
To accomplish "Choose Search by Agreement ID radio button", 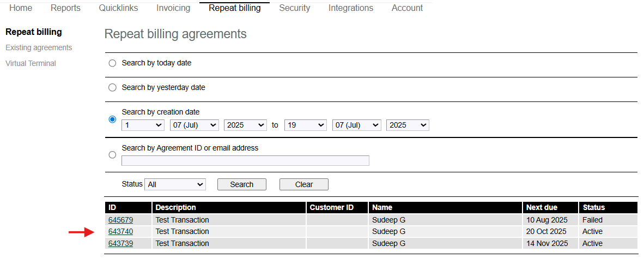I will pyautogui.click(x=113, y=155).
